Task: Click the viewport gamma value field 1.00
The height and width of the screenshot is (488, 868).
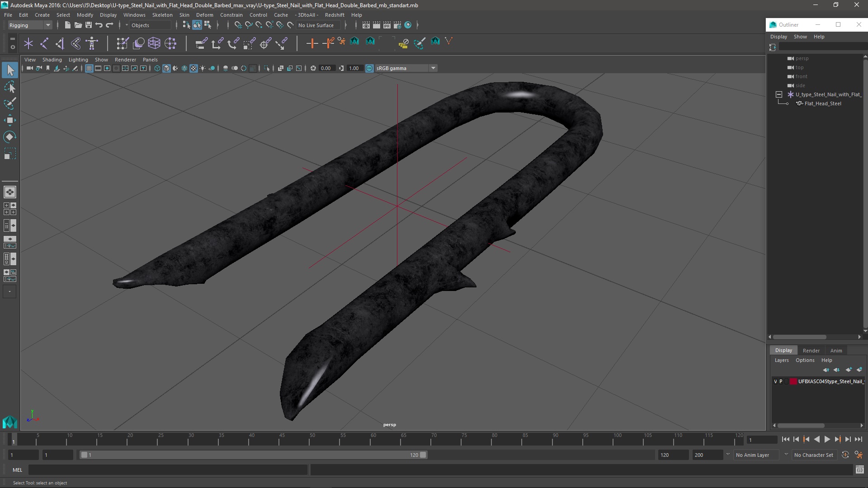Action: (354, 68)
